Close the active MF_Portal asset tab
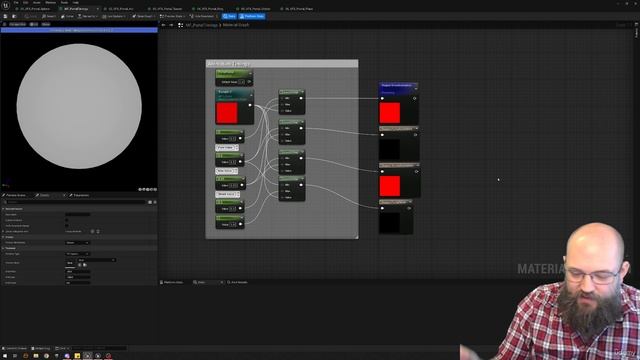 coord(97,9)
